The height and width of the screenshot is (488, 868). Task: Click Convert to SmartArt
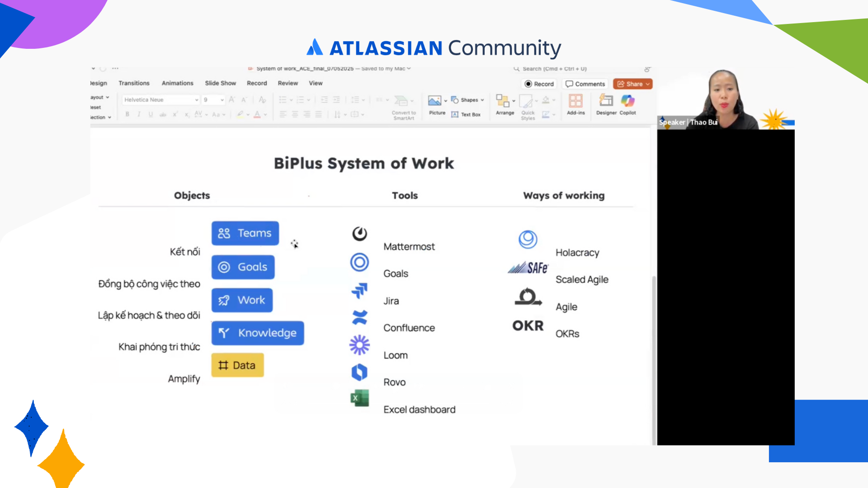click(403, 108)
